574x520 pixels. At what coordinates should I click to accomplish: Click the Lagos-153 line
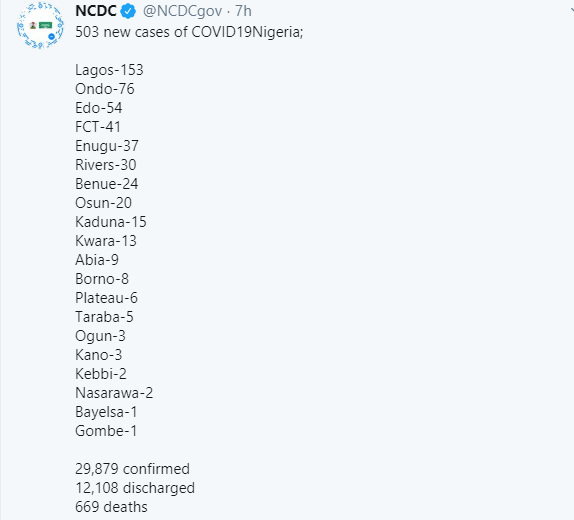click(x=109, y=70)
